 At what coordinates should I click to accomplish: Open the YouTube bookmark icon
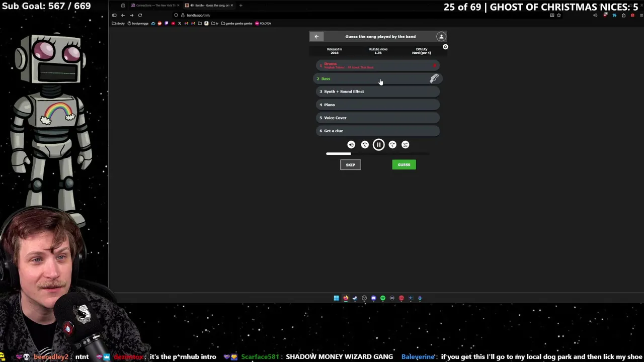point(173,23)
